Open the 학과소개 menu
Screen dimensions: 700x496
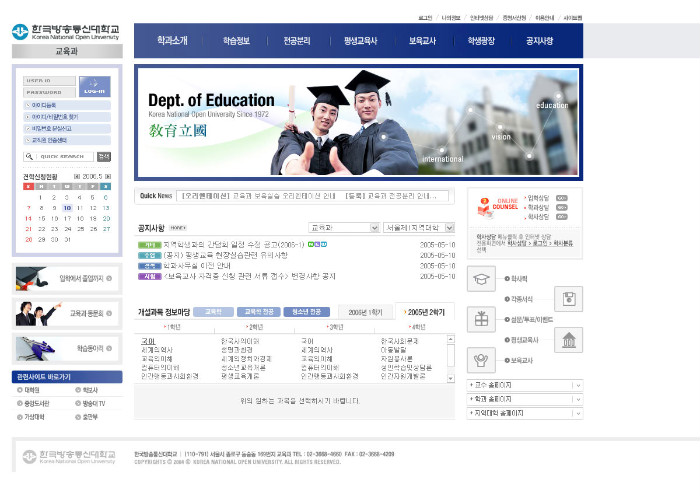click(172, 41)
